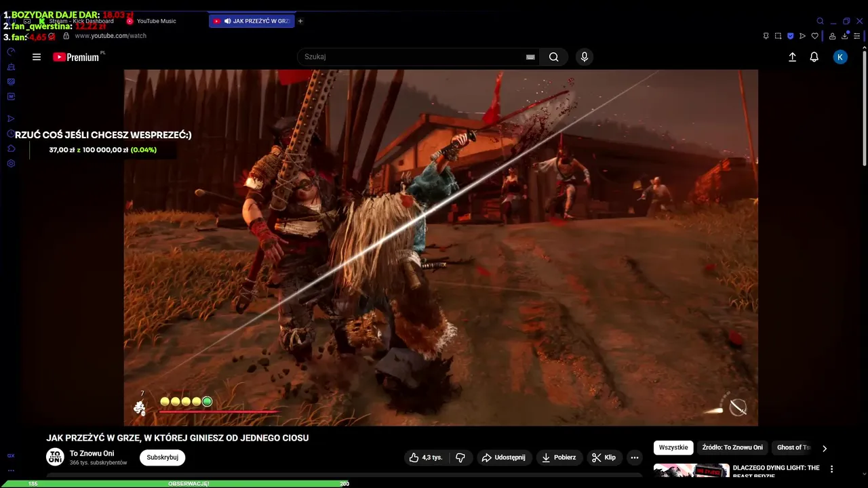Viewport: 868px width, 488px height.
Task: Open GX Control speedometer in sidebar
Action: click(x=11, y=52)
